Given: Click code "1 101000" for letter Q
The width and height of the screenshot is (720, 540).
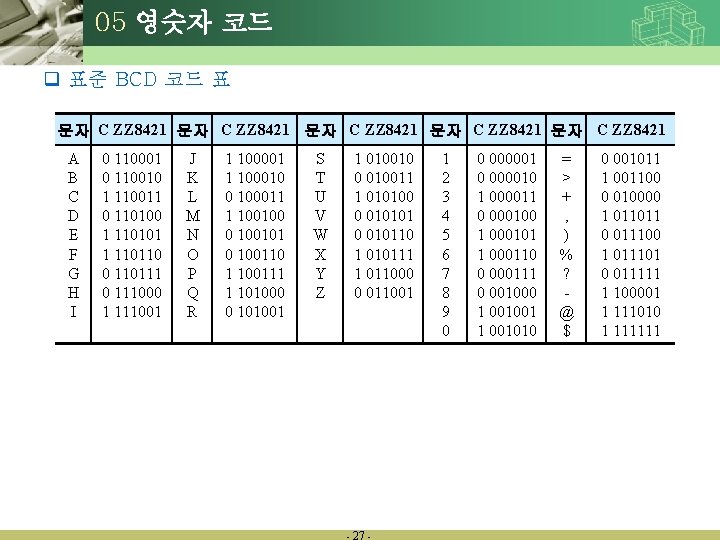Looking at the screenshot, I should (255, 292).
